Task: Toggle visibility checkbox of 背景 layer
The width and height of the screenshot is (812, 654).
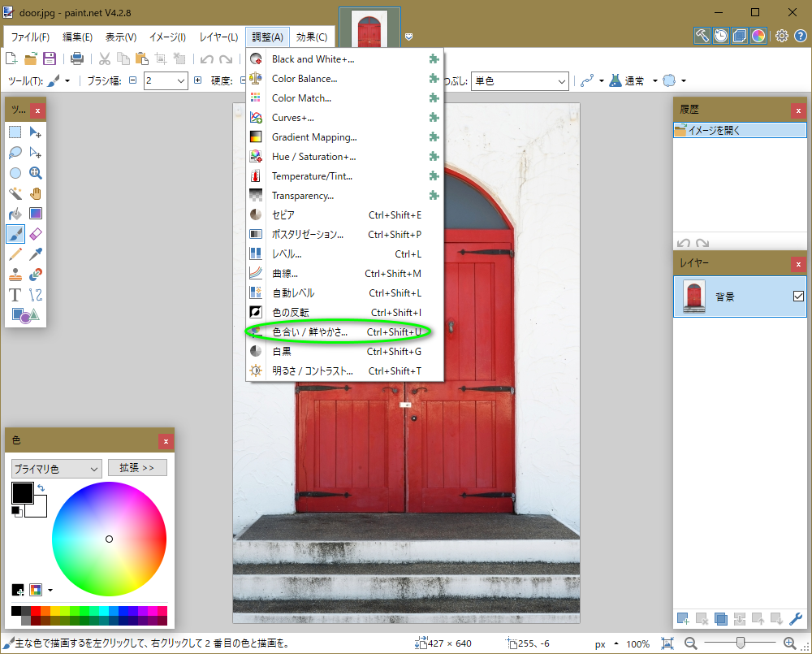Action: [x=798, y=297]
